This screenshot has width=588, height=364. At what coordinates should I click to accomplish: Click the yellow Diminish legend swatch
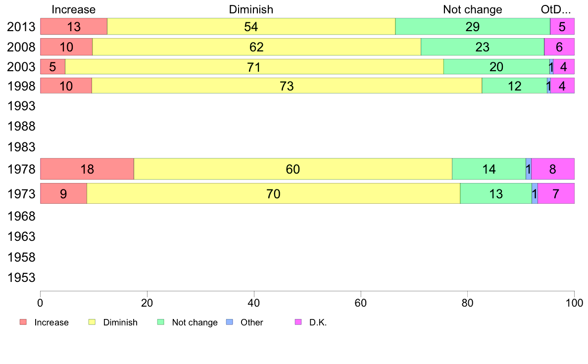point(92,322)
